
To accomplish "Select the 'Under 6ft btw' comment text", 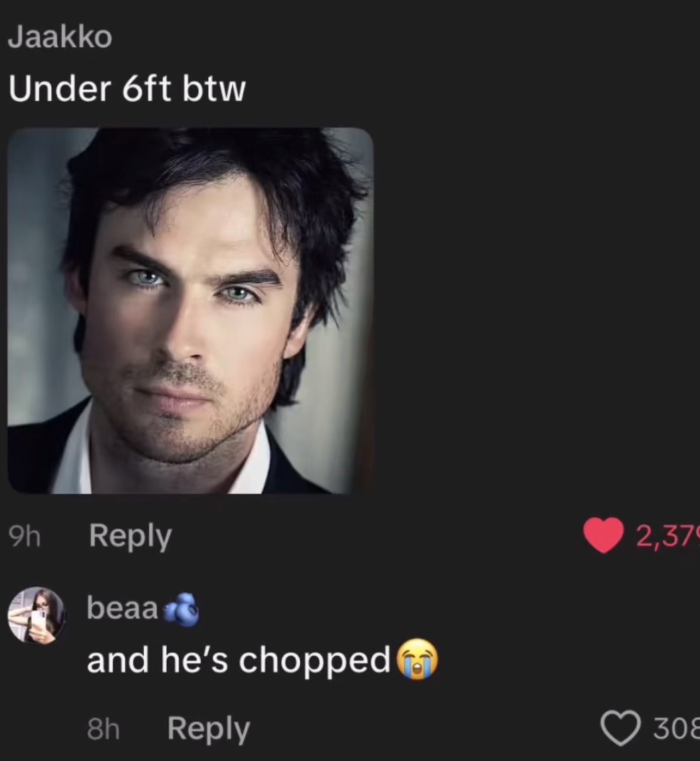I will click(127, 89).
